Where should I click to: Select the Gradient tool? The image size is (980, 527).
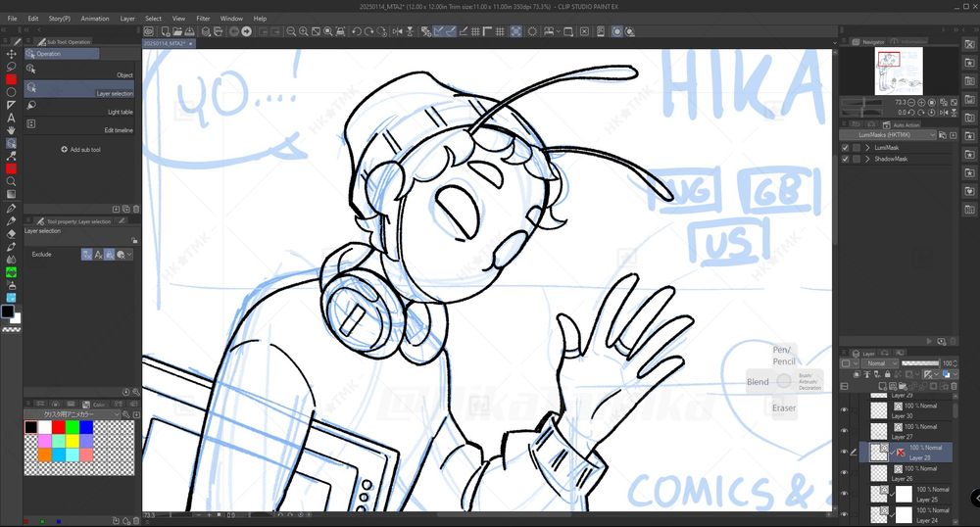tap(11, 194)
